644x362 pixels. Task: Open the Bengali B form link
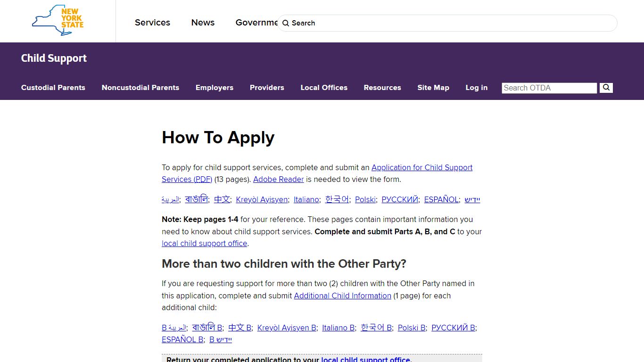[207, 328]
